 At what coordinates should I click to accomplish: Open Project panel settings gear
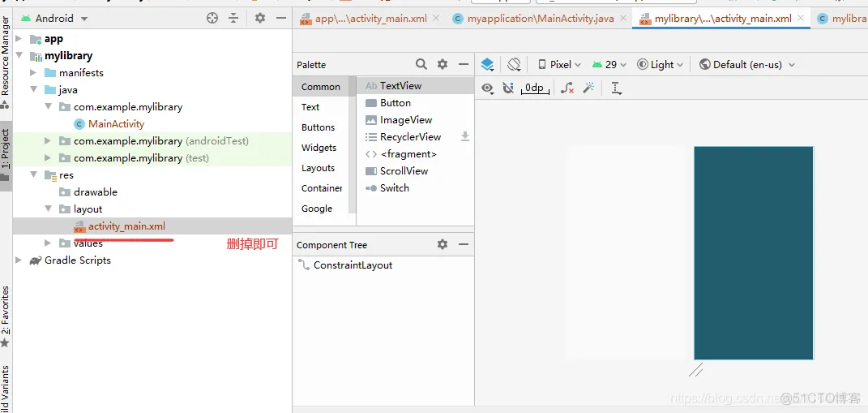[x=260, y=19]
